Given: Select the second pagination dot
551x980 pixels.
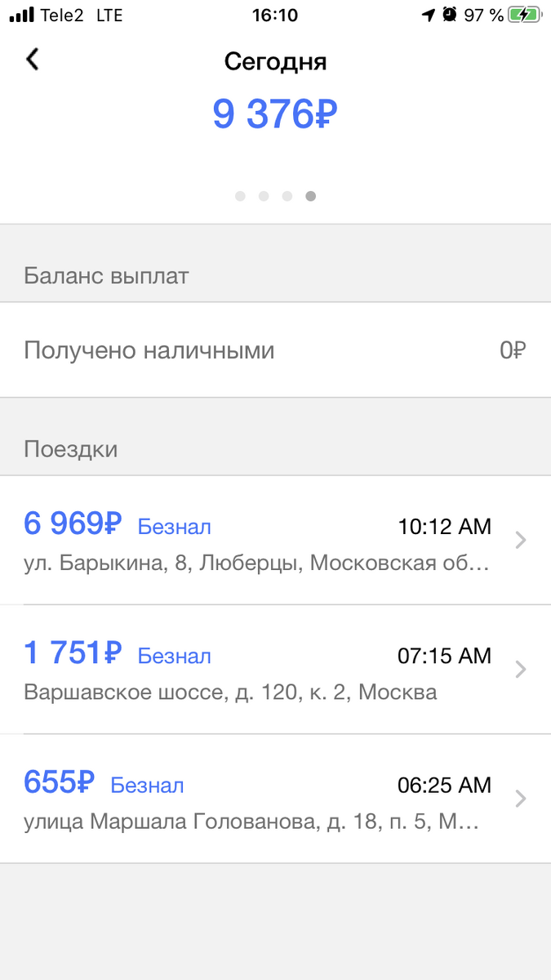Looking at the screenshot, I should pos(264,196).
